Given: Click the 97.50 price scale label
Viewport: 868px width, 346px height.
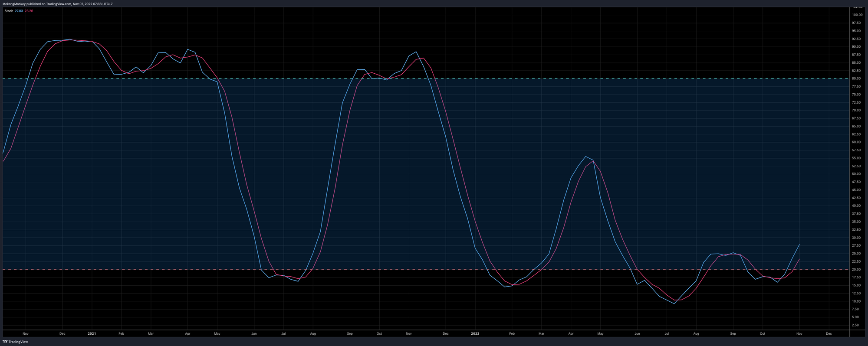Looking at the screenshot, I should (x=856, y=23).
